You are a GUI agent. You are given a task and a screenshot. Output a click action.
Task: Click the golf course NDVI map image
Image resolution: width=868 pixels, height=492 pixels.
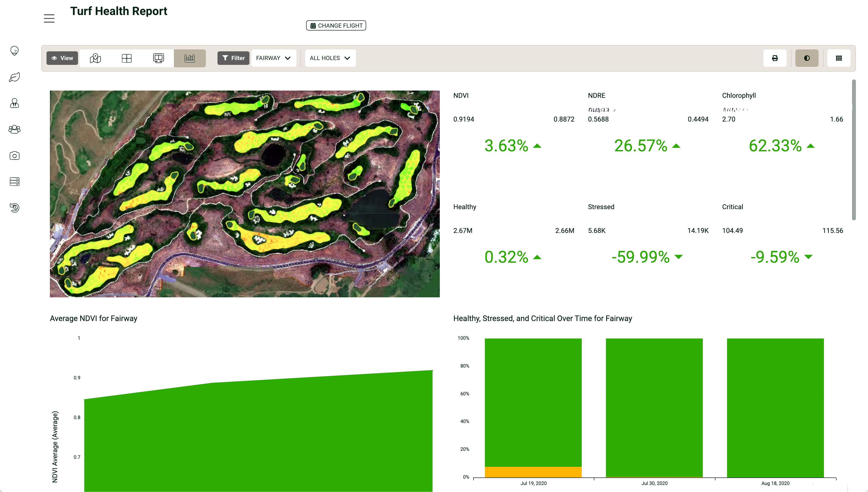pos(245,194)
